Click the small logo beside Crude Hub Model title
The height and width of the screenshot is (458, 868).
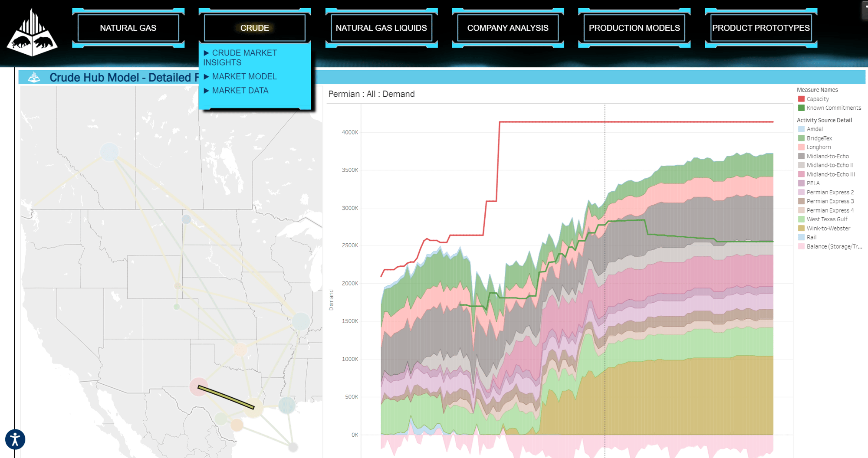34,78
